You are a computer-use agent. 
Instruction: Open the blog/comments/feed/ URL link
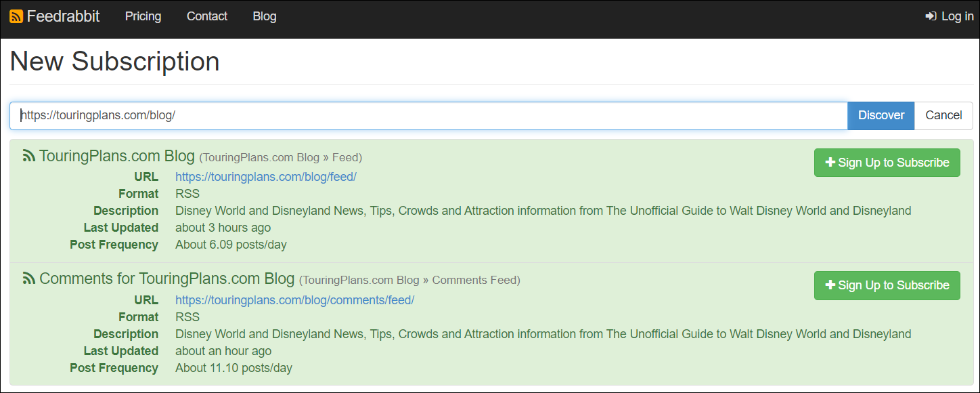tap(294, 300)
